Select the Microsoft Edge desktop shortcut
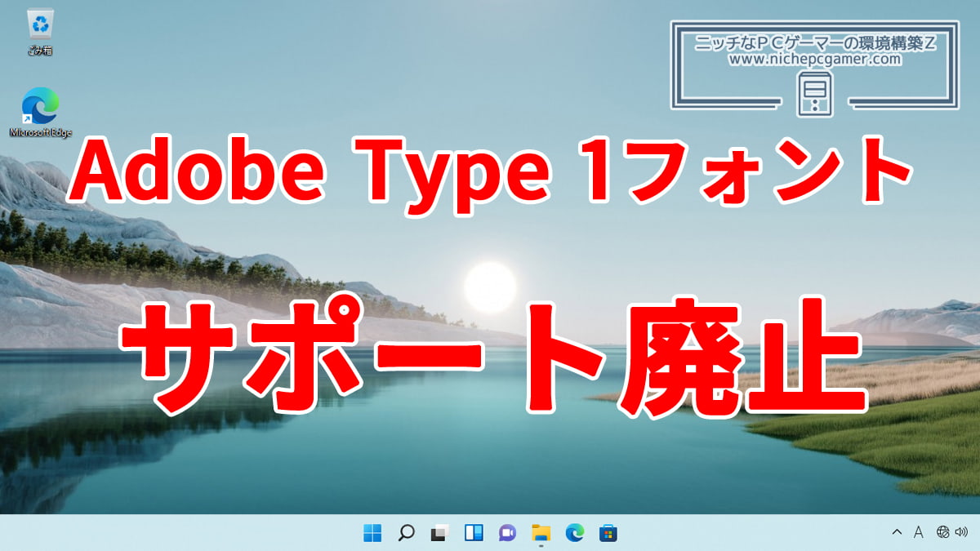 click(40, 112)
